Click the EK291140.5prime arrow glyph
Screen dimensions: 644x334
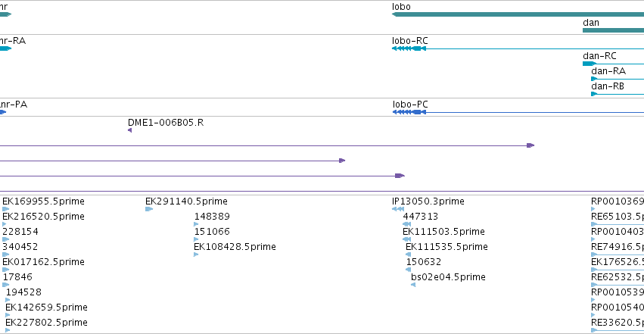[149, 209]
